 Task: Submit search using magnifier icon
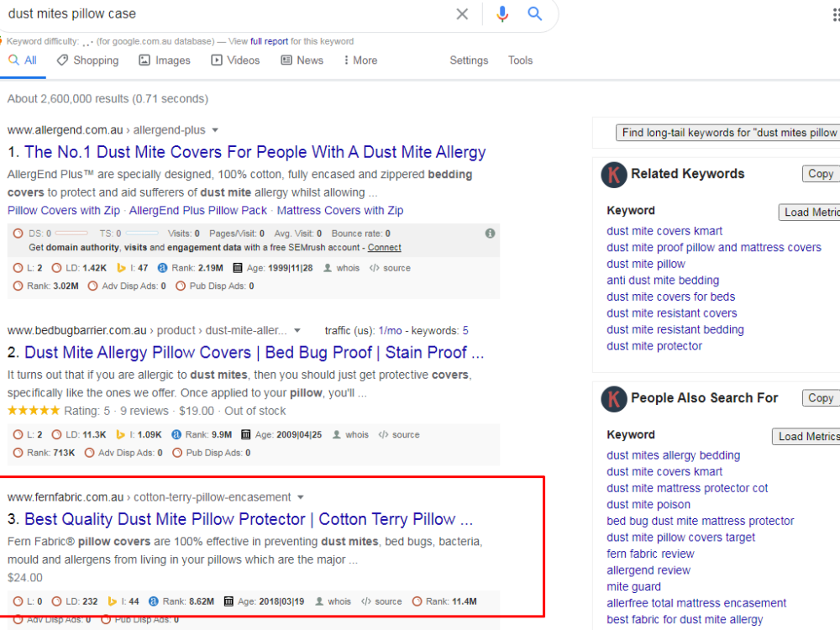[534, 14]
